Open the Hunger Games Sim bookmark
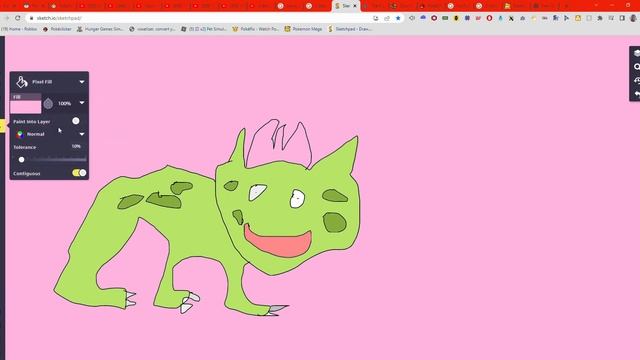 click(100, 29)
